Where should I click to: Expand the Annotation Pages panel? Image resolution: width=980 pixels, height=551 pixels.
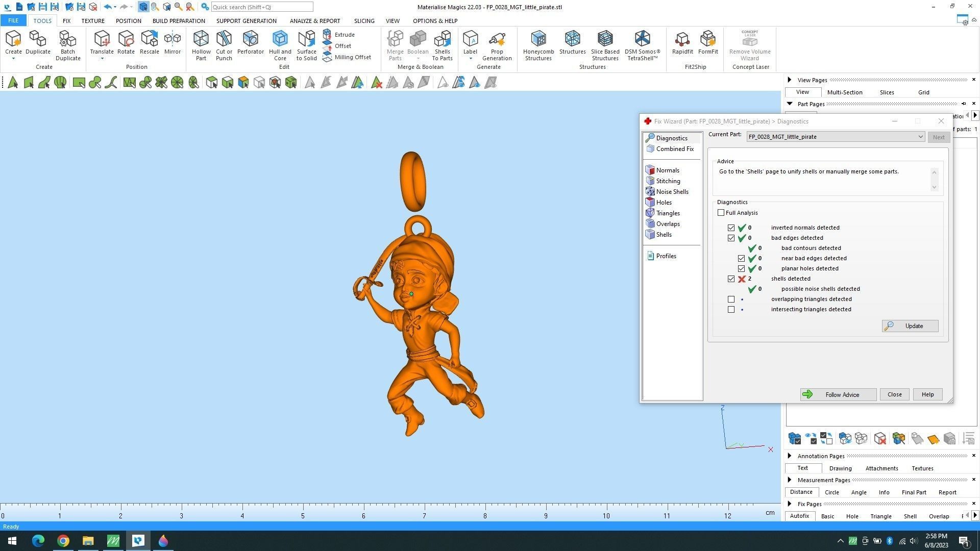tap(790, 456)
